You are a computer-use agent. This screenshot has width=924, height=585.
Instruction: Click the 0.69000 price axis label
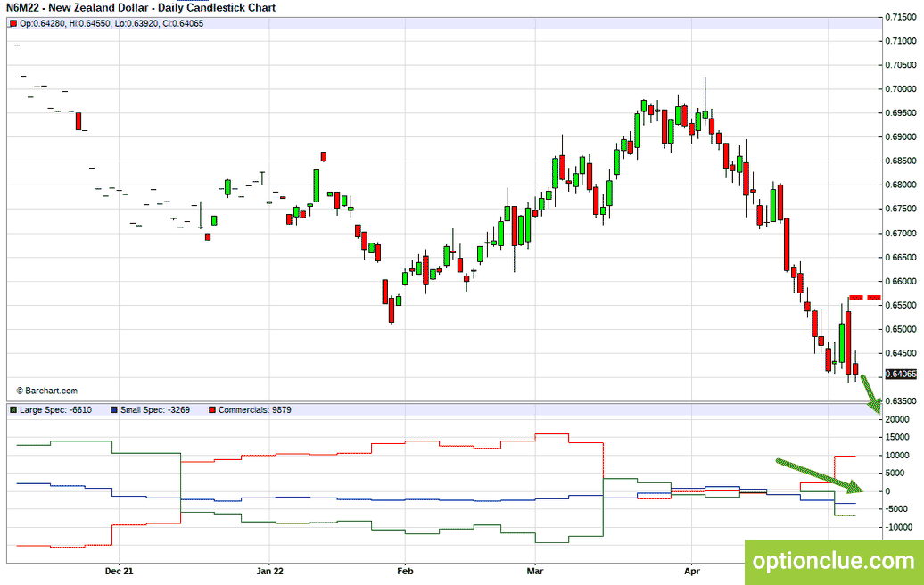(901, 137)
